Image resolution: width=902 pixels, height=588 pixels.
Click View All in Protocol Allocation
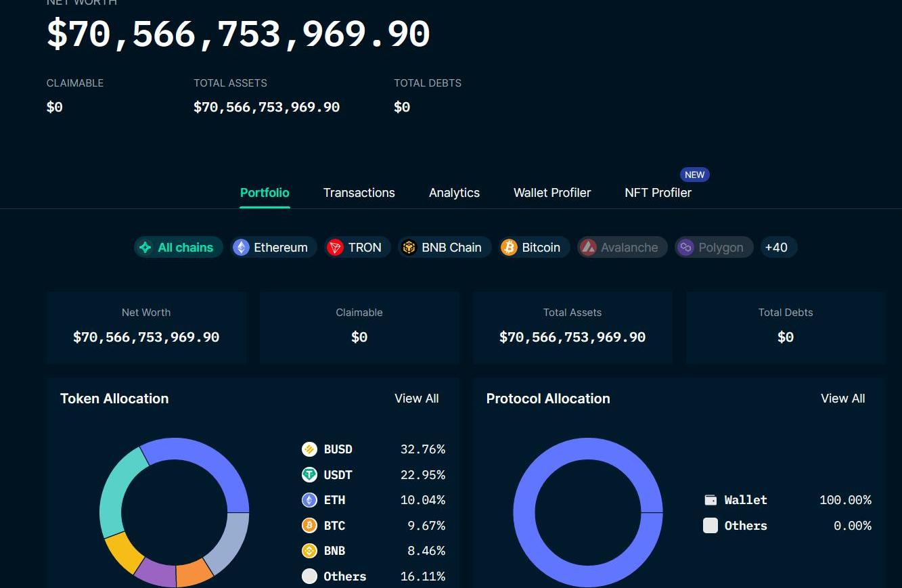[842, 399]
